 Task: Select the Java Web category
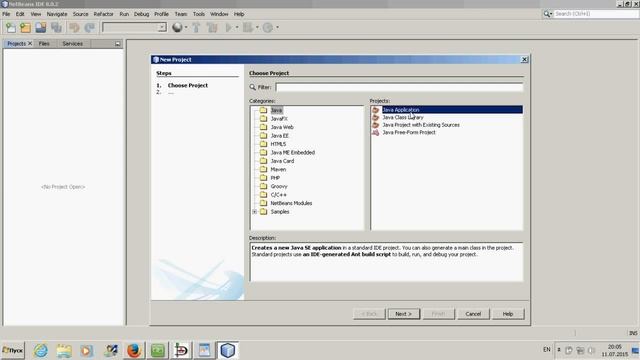pos(282,127)
